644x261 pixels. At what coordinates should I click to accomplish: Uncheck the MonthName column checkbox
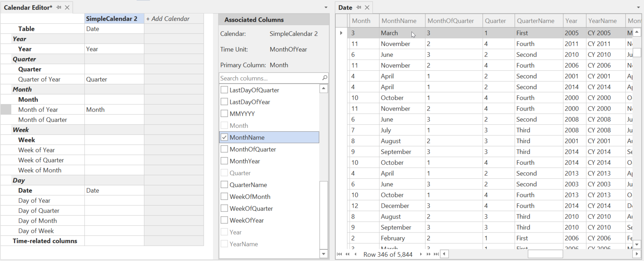(x=224, y=137)
